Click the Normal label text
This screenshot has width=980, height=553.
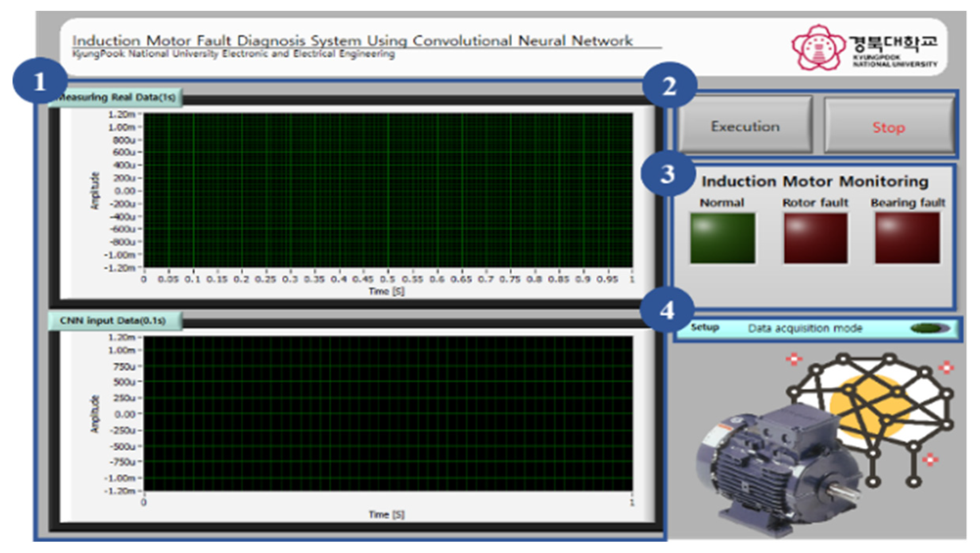[722, 203]
